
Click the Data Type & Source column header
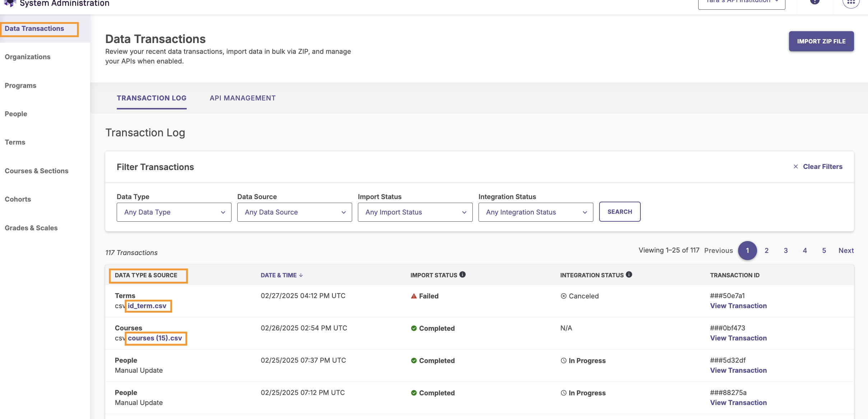(146, 275)
